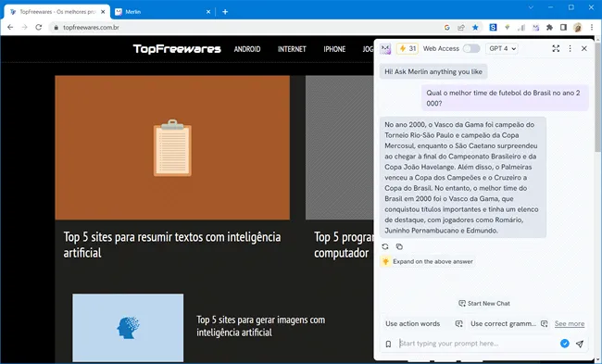Open the INTERNET menu item
The width and height of the screenshot is (602, 364).
[292, 49]
